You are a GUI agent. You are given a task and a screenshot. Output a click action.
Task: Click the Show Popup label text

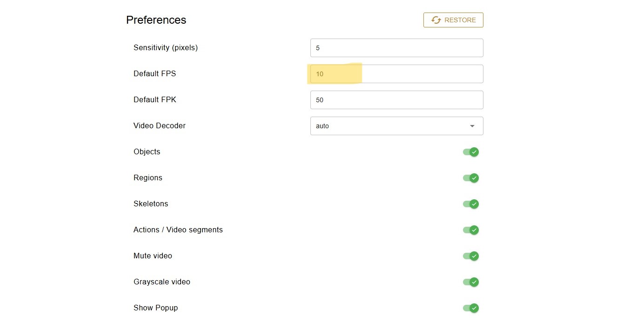(155, 308)
